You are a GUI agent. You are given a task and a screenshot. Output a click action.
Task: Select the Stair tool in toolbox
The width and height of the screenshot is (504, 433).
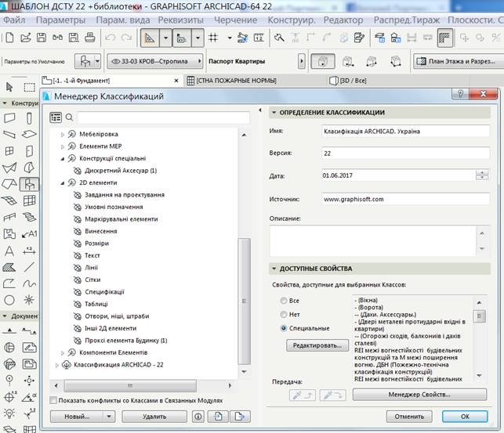point(29,218)
